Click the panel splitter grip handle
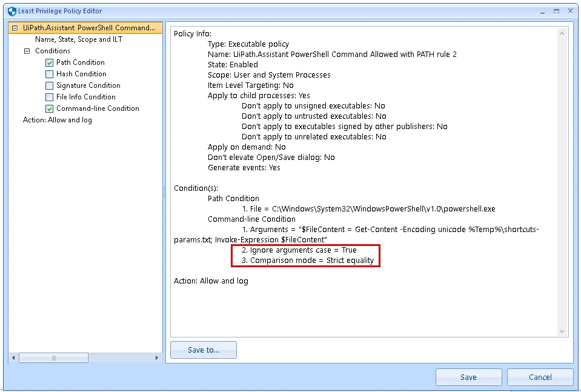 [x=164, y=191]
